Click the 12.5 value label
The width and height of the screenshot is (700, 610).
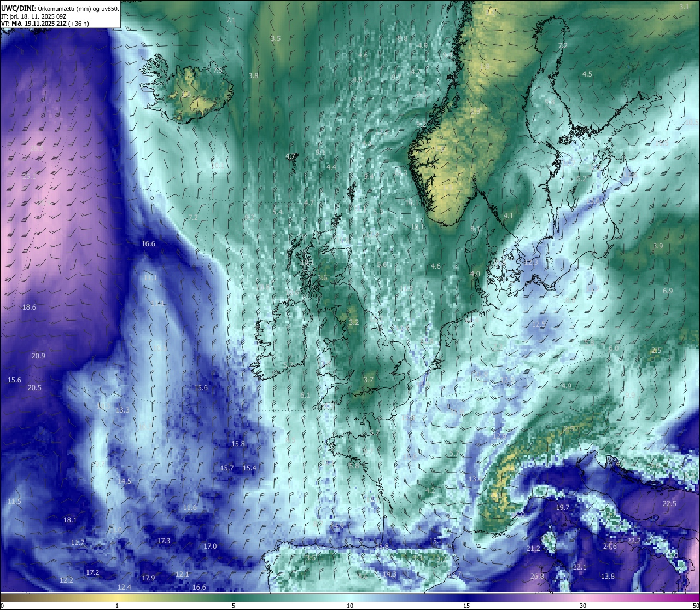[539, 324]
